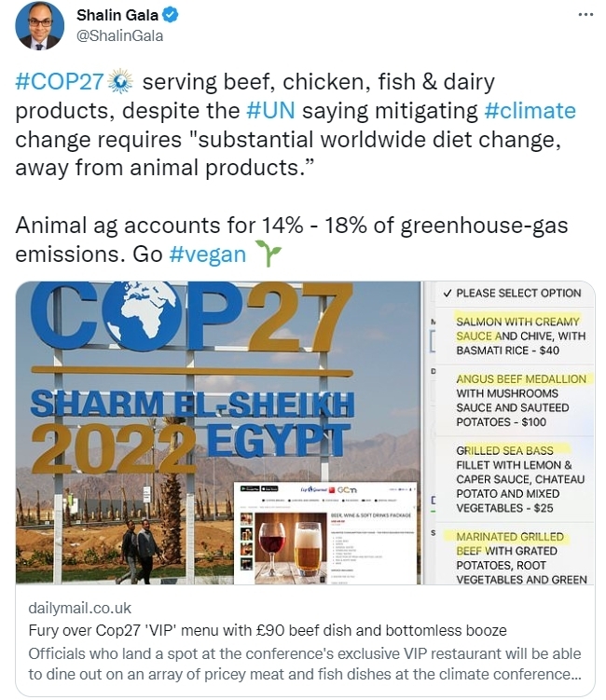Open the 'Fury over Cop27 VIP menu' headline
Image resolution: width=606 pixels, height=700 pixels.
(268, 630)
